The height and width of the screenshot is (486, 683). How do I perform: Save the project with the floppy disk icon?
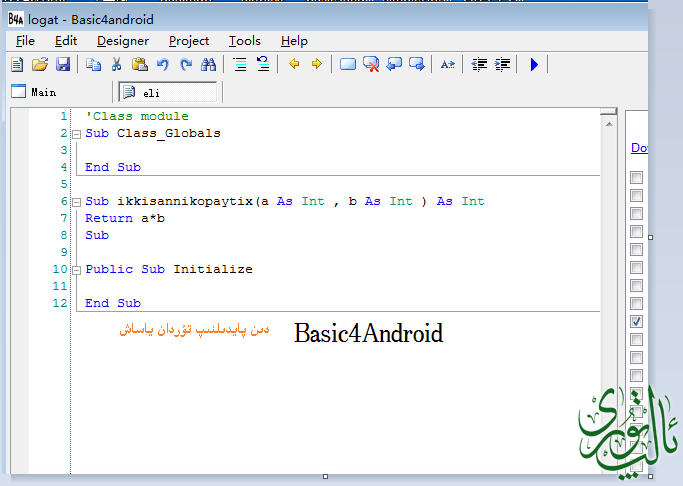point(63,65)
